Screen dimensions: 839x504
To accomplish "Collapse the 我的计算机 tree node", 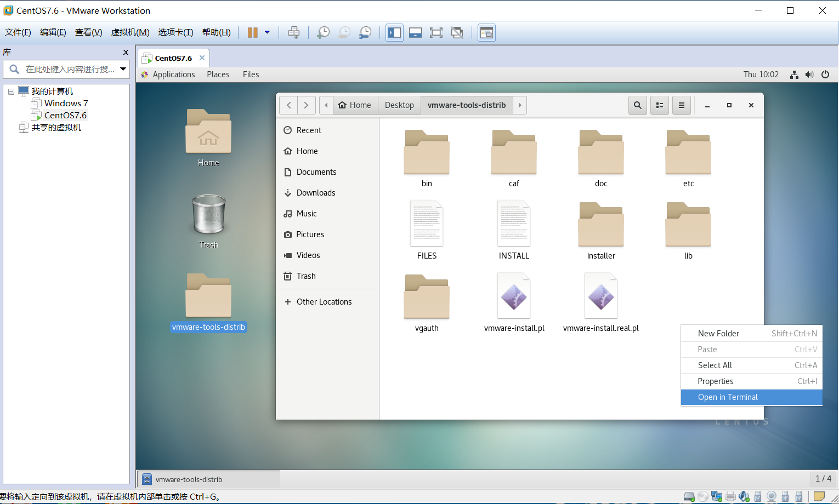I will click(x=11, y=91).
